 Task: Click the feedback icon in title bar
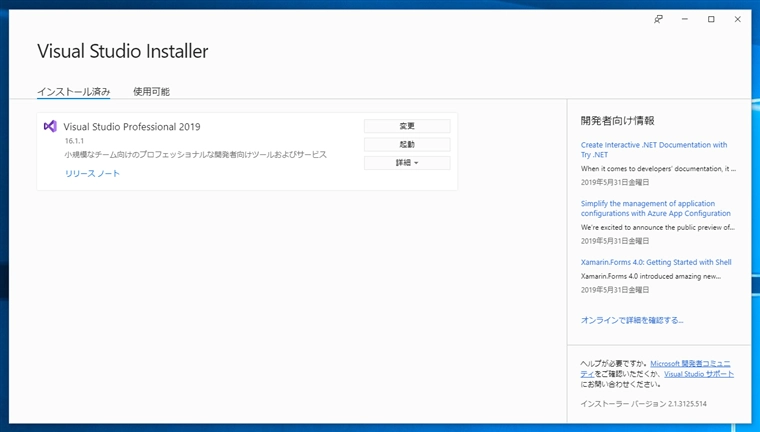tap(658, 19)
